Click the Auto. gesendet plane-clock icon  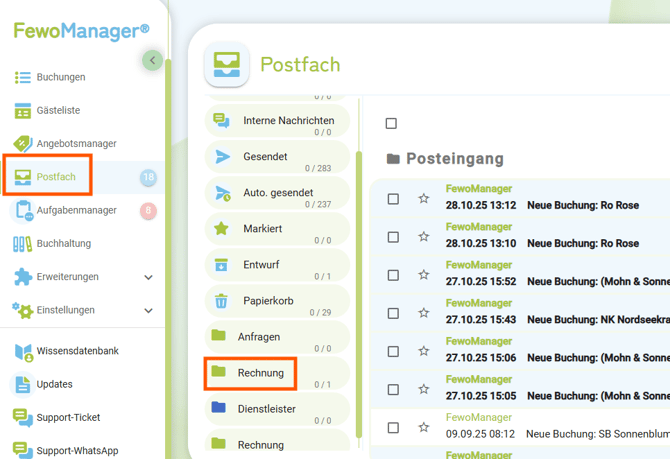[223, 193]
